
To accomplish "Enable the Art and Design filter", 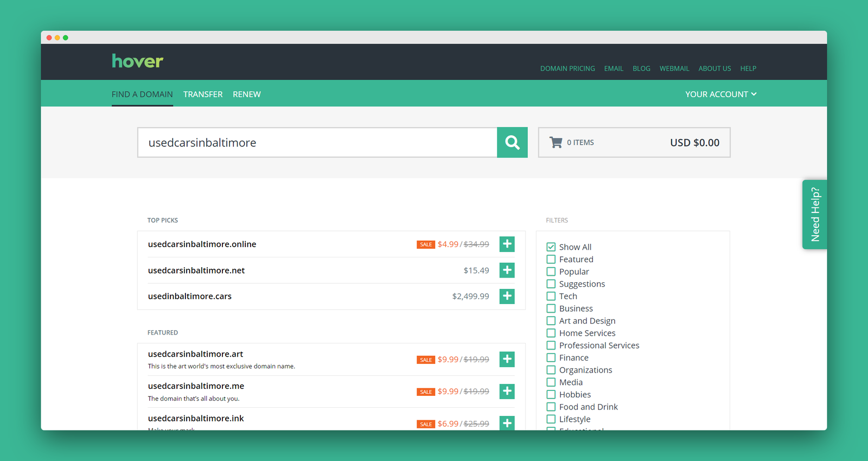I will pos(551,321).
